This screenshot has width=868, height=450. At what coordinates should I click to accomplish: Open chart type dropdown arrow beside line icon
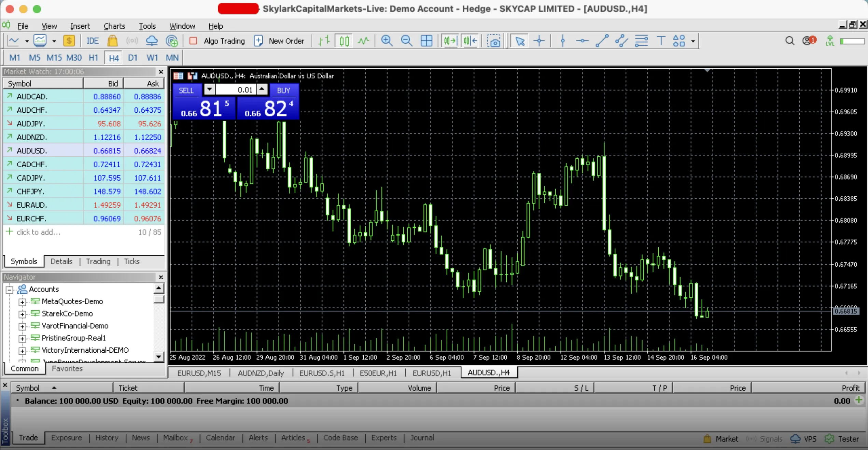(x=27, y=41)
